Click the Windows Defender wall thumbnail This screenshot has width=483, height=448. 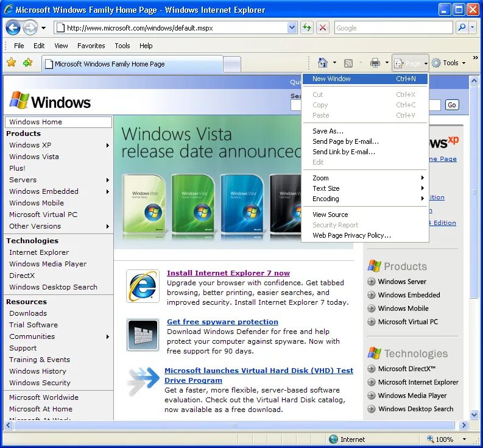click(x=143, y=335)
